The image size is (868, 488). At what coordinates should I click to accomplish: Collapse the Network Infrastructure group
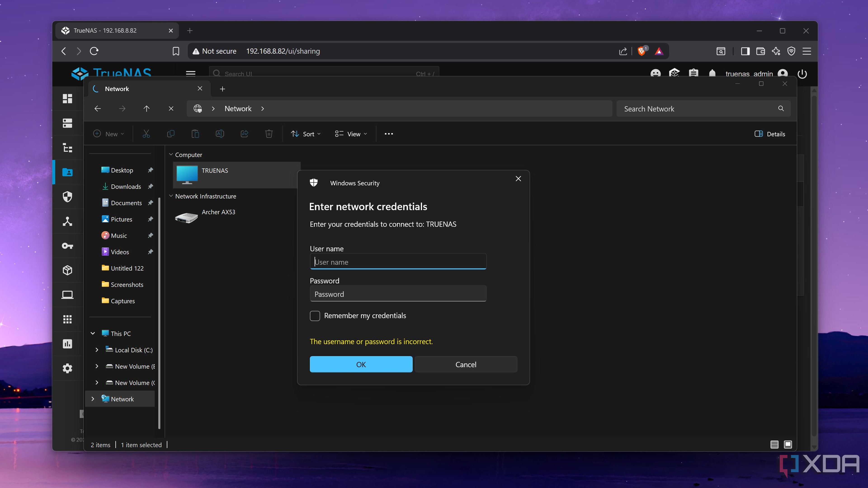tap(171, 196)
